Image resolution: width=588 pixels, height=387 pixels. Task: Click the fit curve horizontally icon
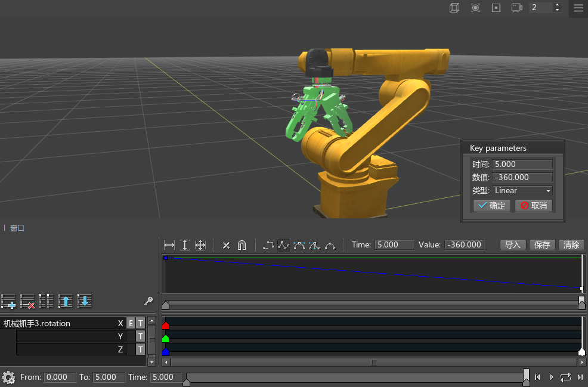pyautogui.click(x=169, y=245)
